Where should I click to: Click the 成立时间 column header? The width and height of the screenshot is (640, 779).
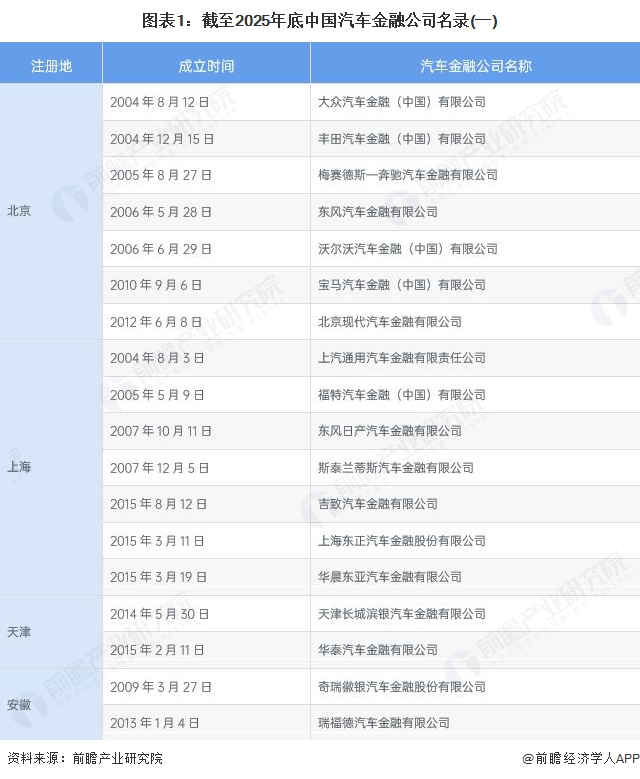206,66
